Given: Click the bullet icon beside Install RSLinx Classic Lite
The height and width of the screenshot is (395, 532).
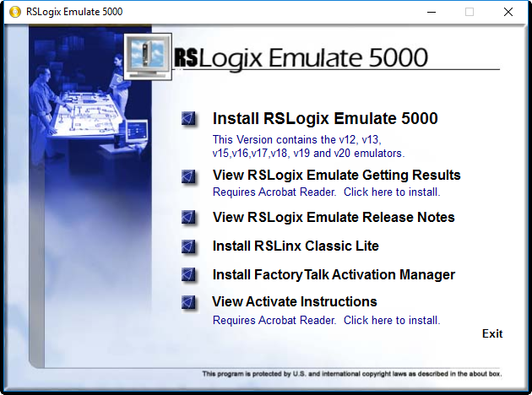Looking at the screenshot, I should point(188,246).
